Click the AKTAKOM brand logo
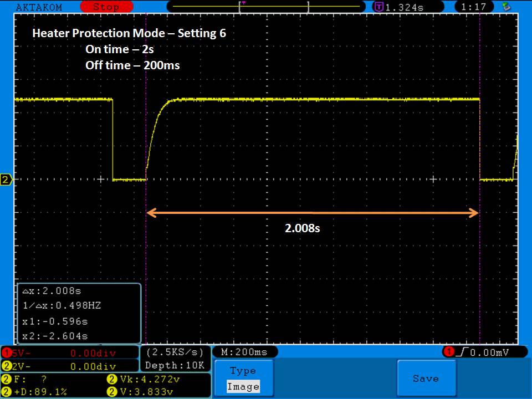532x399 pixels. [x=39, y=7]
